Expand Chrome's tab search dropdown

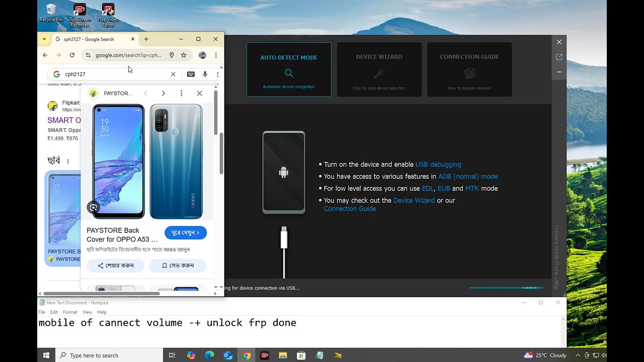(44, 39)
